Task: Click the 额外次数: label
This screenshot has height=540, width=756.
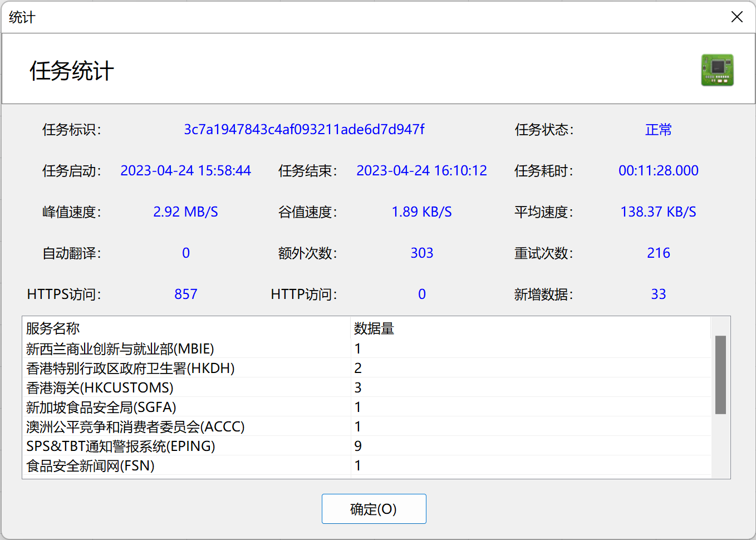Action: pos(308,253)
